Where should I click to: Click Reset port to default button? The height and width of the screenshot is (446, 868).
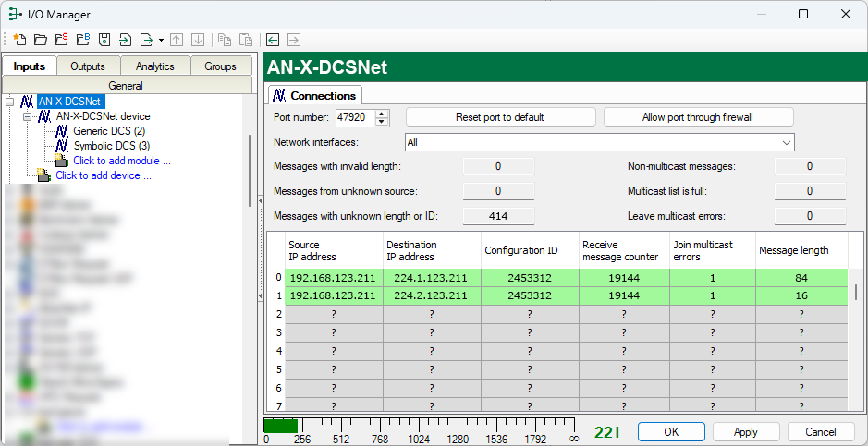(500, 117)
